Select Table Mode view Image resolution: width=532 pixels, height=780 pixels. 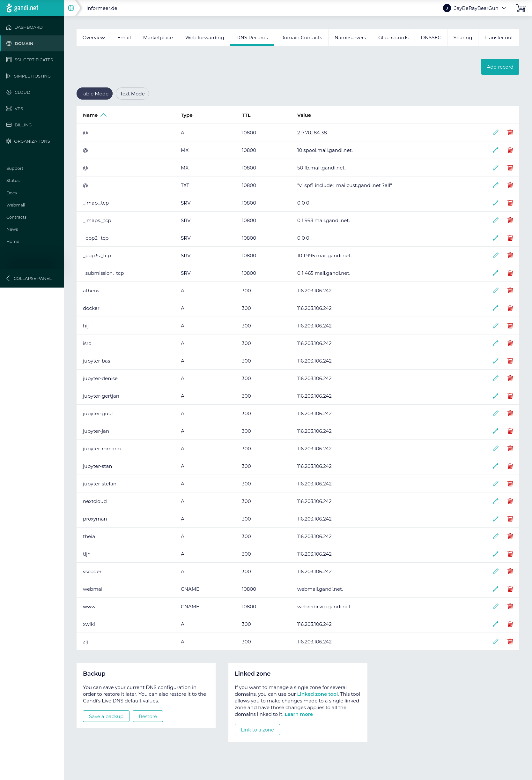94,94
